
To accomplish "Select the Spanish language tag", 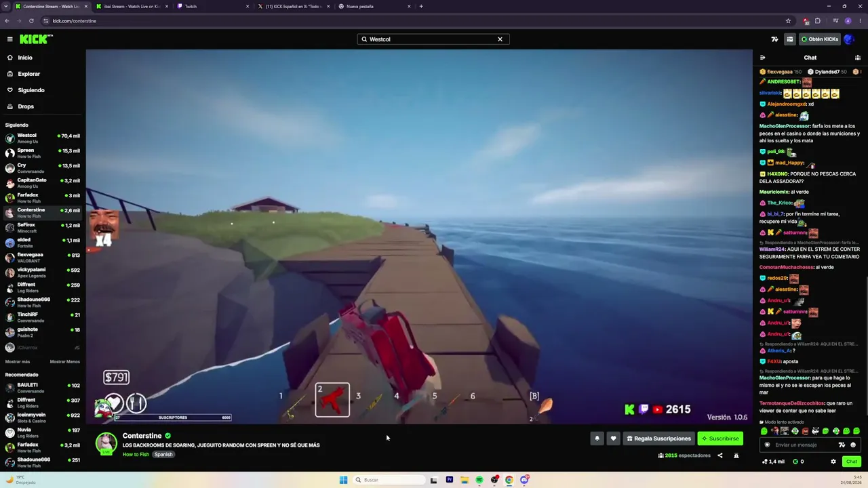I will [163, 455].
